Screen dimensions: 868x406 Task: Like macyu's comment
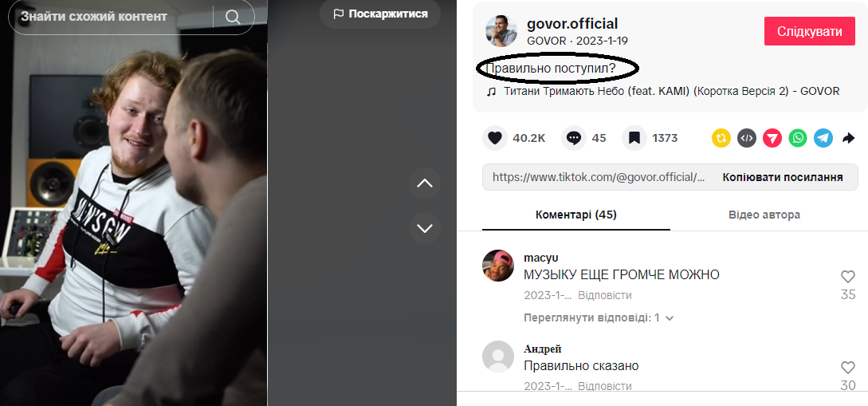(x=848, y=277)
